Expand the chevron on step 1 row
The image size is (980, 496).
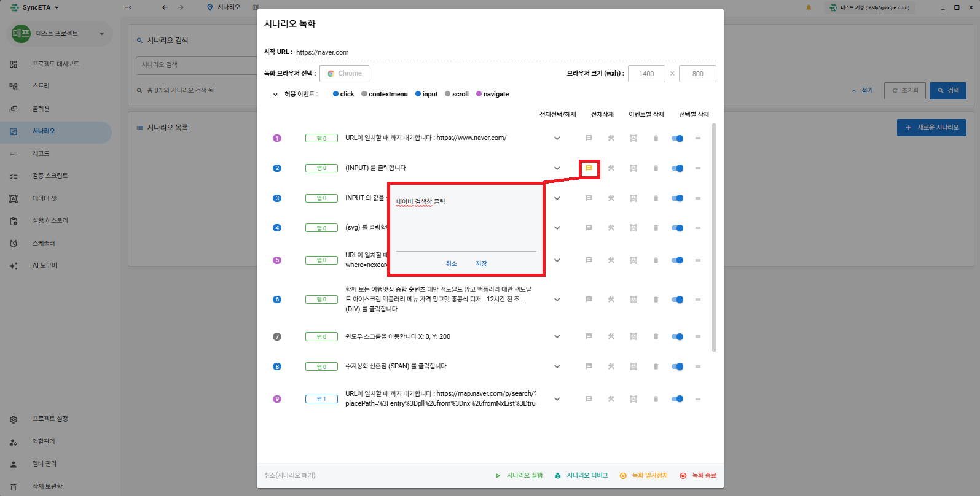click(557, 138)
